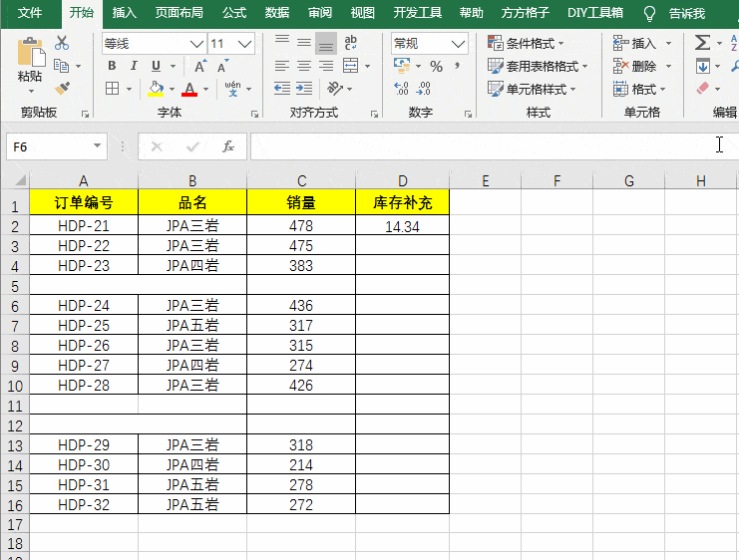The width and height of the screenshot is (739, 560).
Task: Click the text orientation icon
Action: (335, 88)
